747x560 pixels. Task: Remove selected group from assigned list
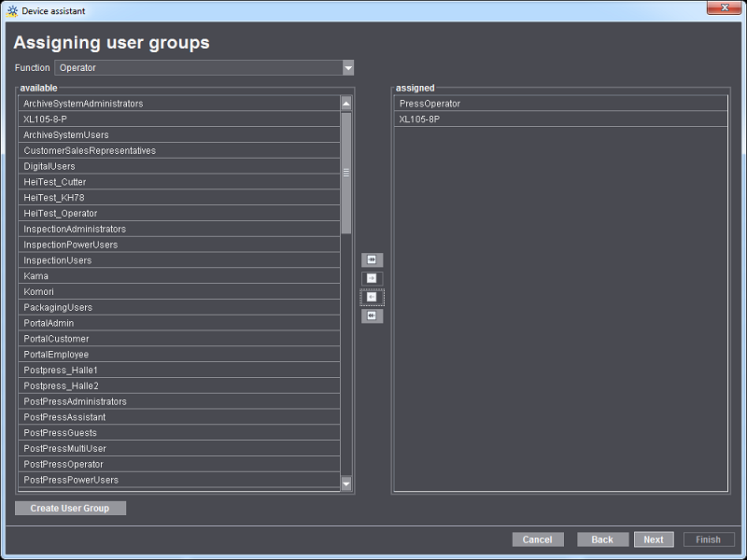tap(372, 297)
